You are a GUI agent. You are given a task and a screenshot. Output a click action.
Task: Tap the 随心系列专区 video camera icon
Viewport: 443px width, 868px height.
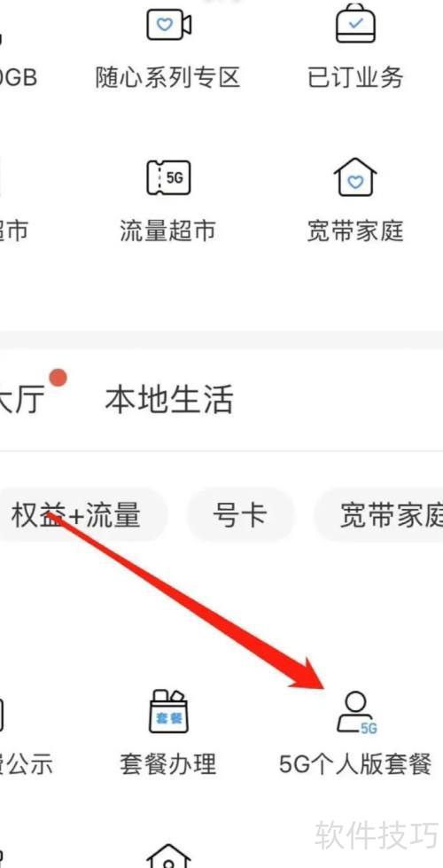pyautogui.click(x=168, y=25)
